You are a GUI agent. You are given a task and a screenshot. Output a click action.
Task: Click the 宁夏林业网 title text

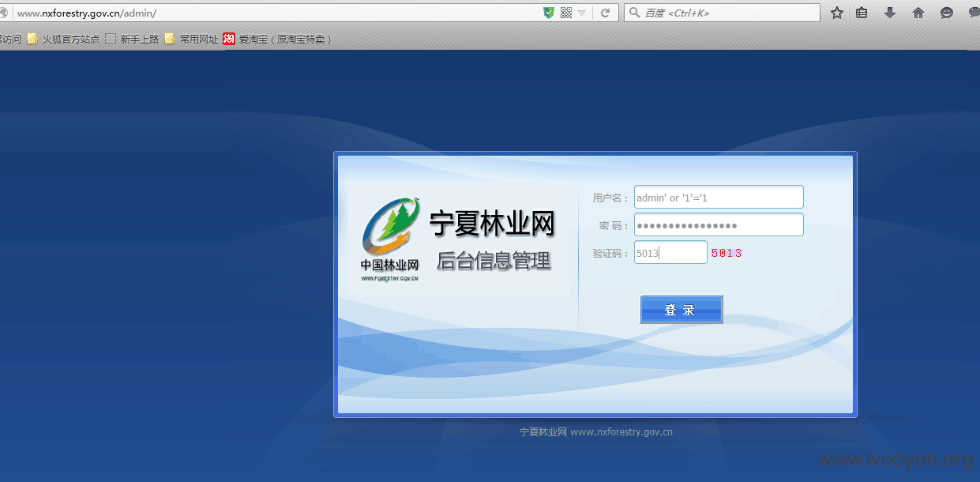point(492,224)
